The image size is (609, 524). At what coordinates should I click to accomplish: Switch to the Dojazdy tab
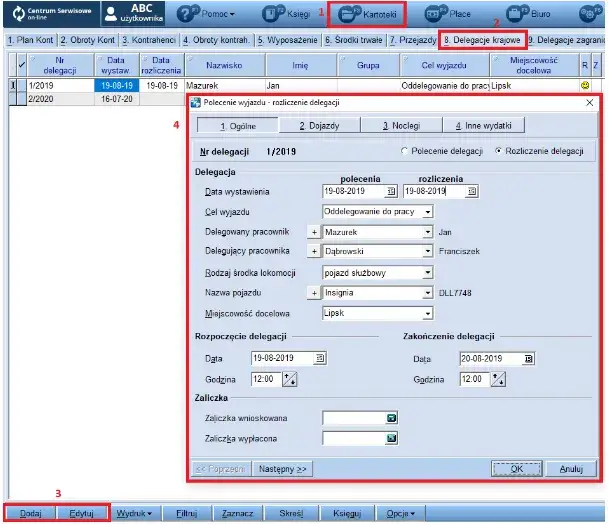[x=316, y=126]
